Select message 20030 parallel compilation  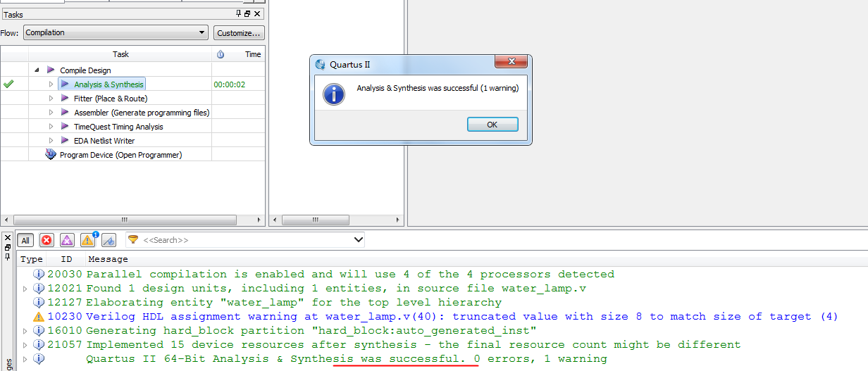350,275
